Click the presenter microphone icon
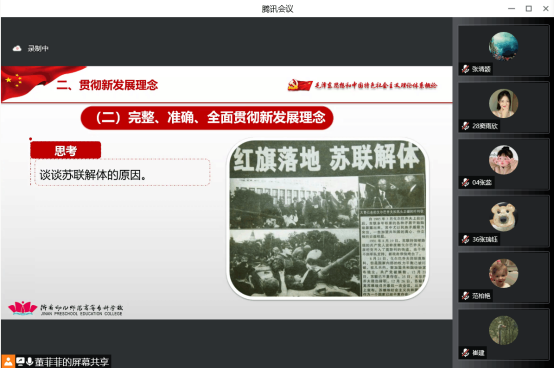This screenshot has width=554, height=369. 29,362
